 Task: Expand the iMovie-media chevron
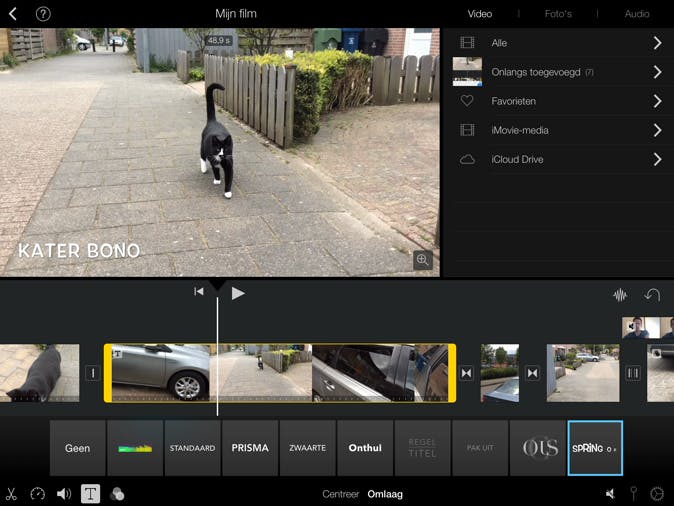click(657, 130)
